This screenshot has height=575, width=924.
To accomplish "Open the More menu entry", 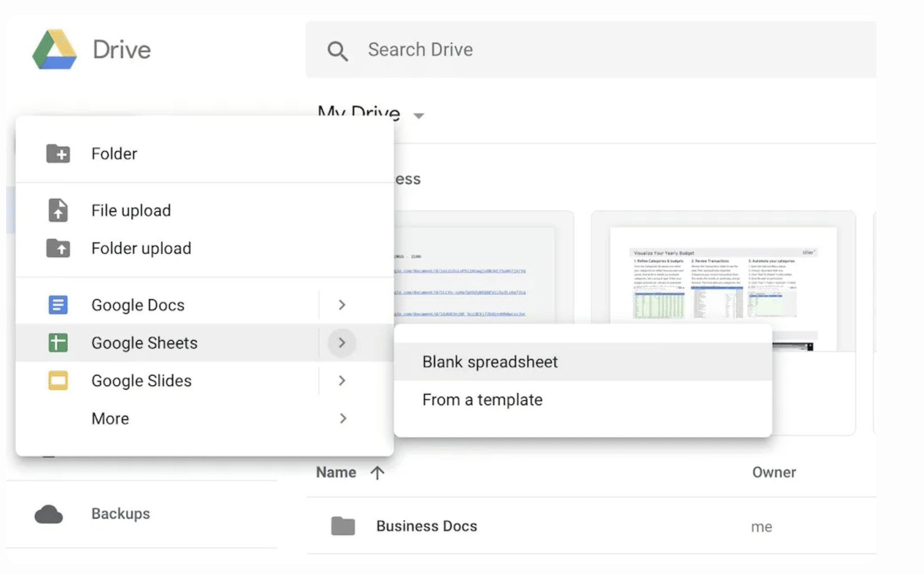I will pos(205,419).
